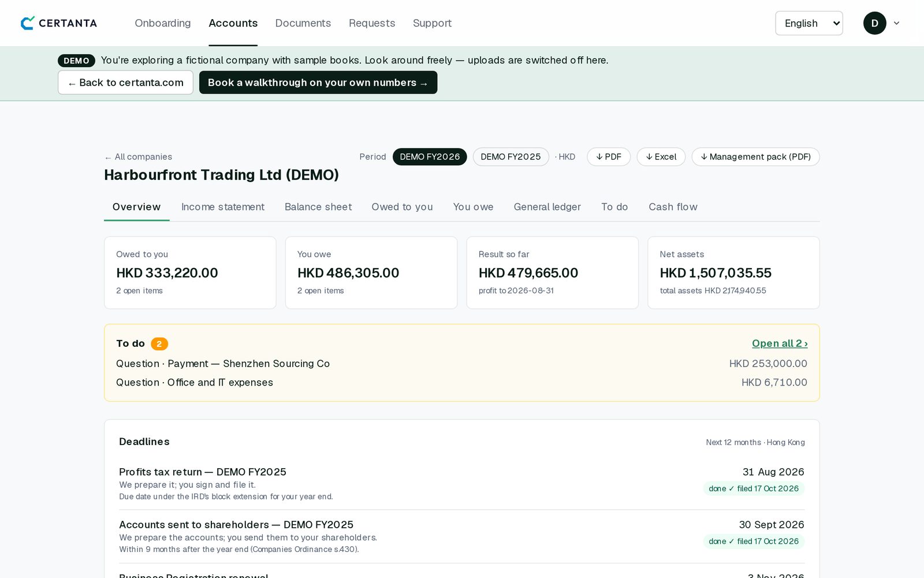Image resolution: width=924 pixels, height=578 pixels.
Task: Go back to All companies
Action: [139, 157]
